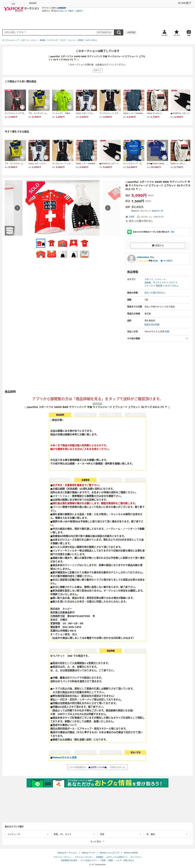
Task: Open ガイドライン footer link
Action: [136, 857]
